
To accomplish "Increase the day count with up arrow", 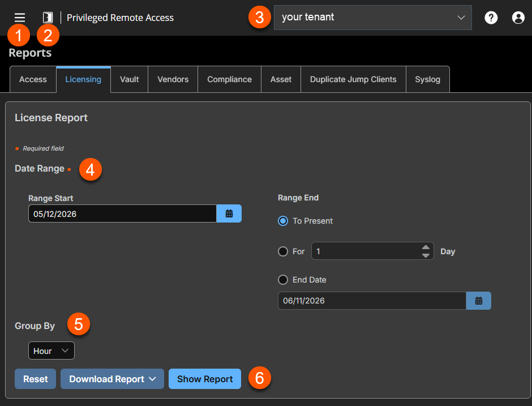I will coord(426,247).
